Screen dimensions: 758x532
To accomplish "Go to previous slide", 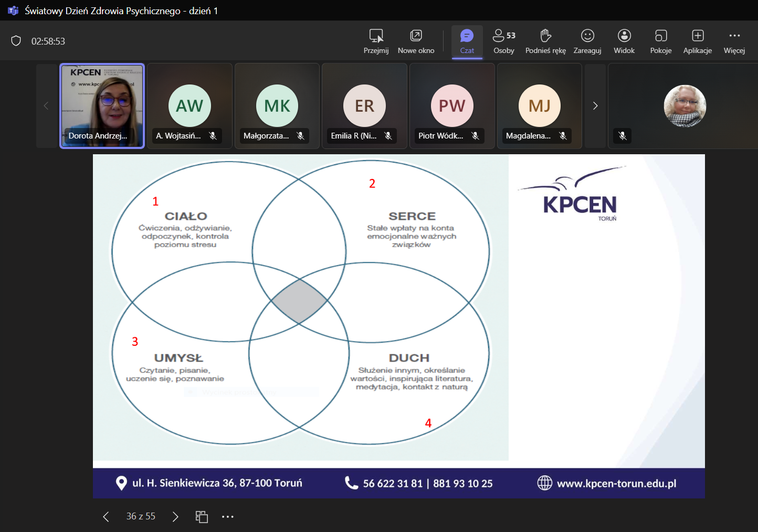I will coord(106,517).
